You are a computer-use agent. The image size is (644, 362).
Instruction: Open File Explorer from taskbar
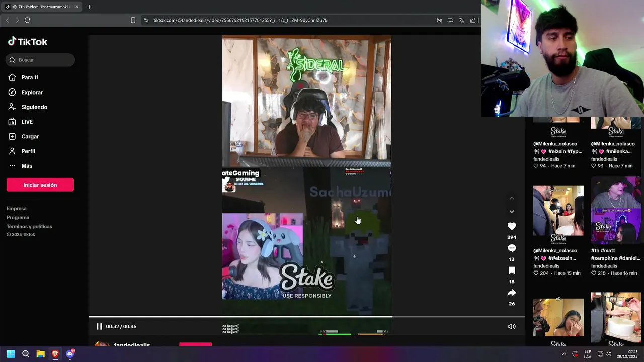[40, 354]
